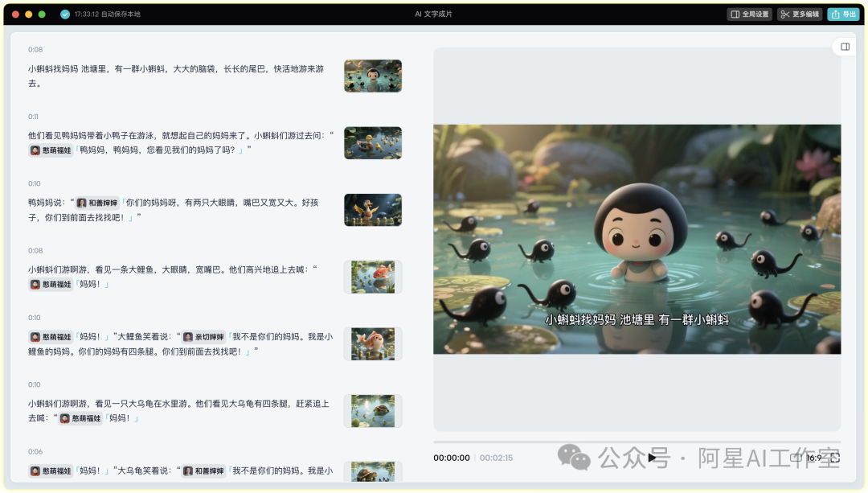Select thumbnail of red carp jumping

tap(373, 277)
